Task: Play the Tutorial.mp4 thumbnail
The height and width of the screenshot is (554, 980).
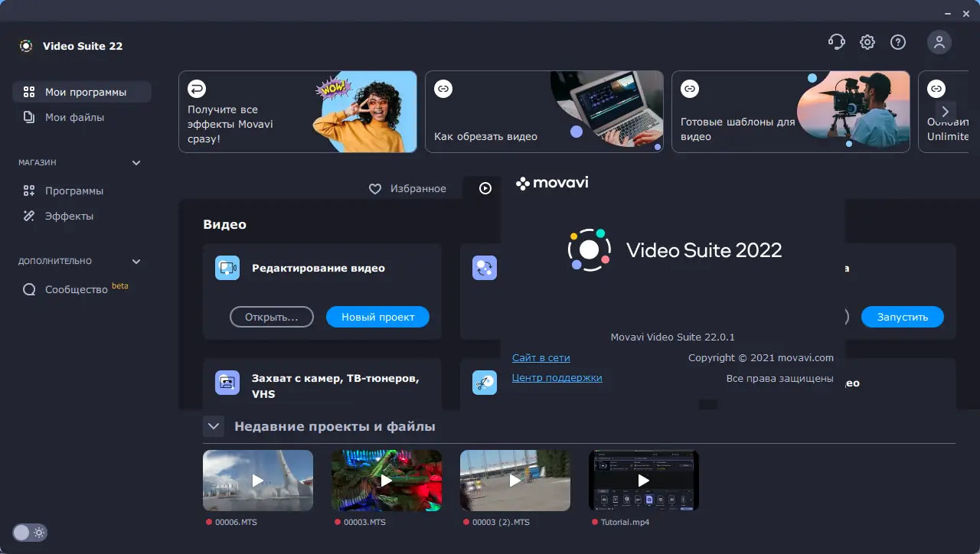Action: coord(643,480)
